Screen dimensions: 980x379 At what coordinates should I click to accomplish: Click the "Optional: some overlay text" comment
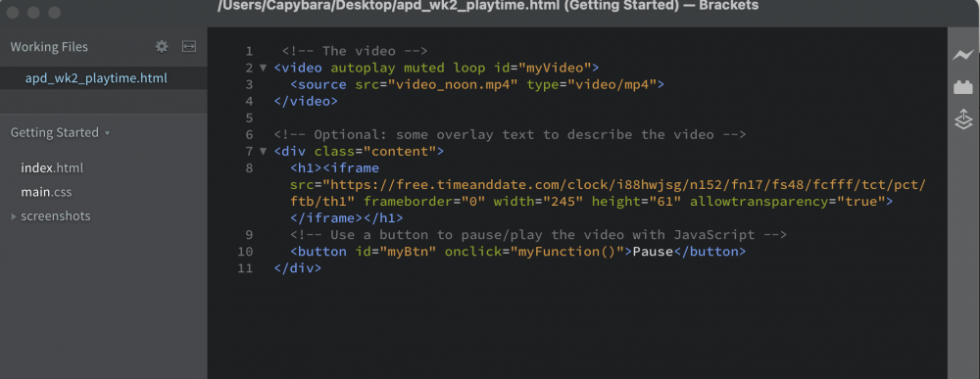[x=510, y=134]
